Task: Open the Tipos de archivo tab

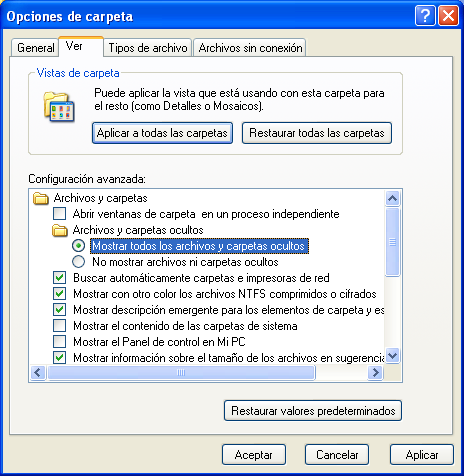Action: tap(148, 48)
